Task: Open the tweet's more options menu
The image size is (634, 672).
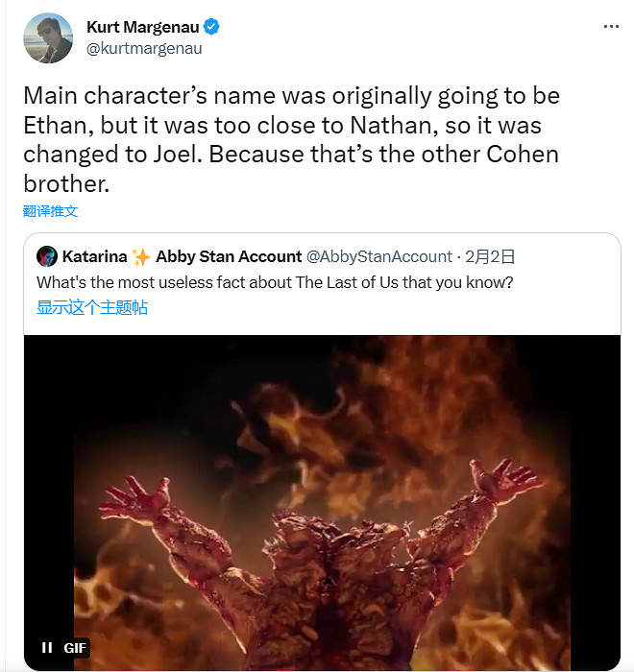Action: pyautogui.click(x=611, y=27)
